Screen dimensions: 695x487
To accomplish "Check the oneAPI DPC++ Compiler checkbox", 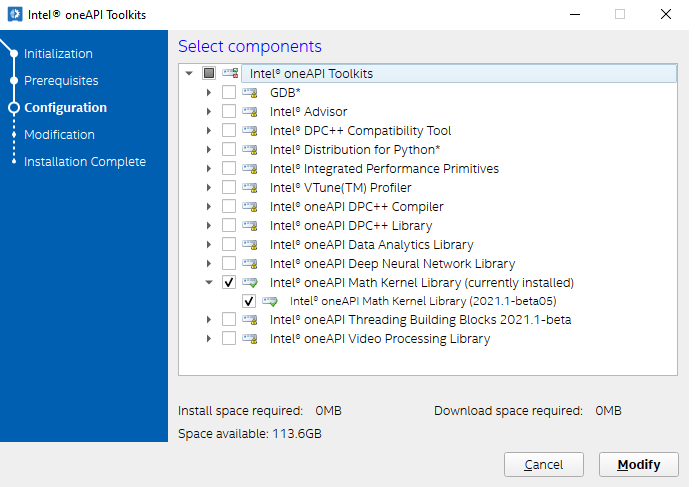I will [229, 206].
